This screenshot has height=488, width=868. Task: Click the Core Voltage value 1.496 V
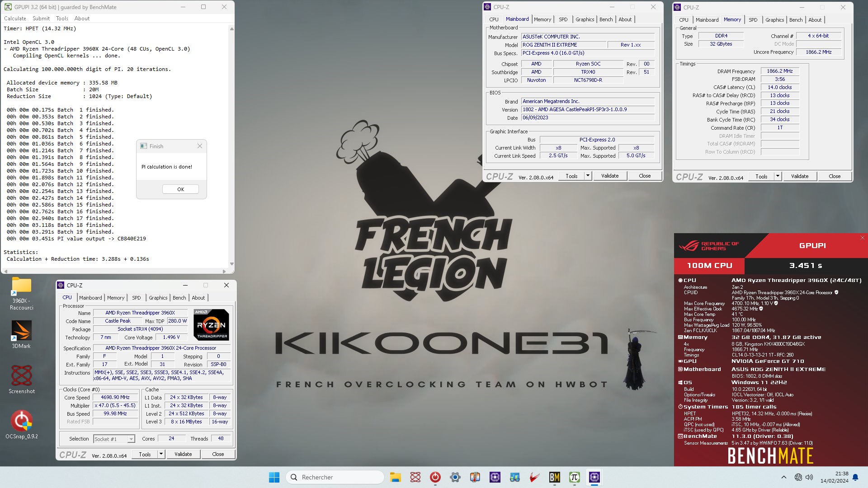tap(171, 337)
